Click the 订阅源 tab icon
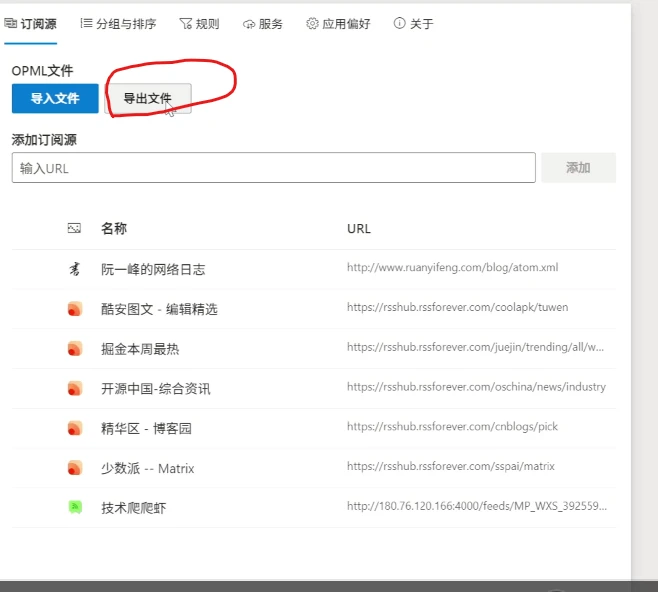The height and width of the screenshot is (592, 658). point(10,23)
